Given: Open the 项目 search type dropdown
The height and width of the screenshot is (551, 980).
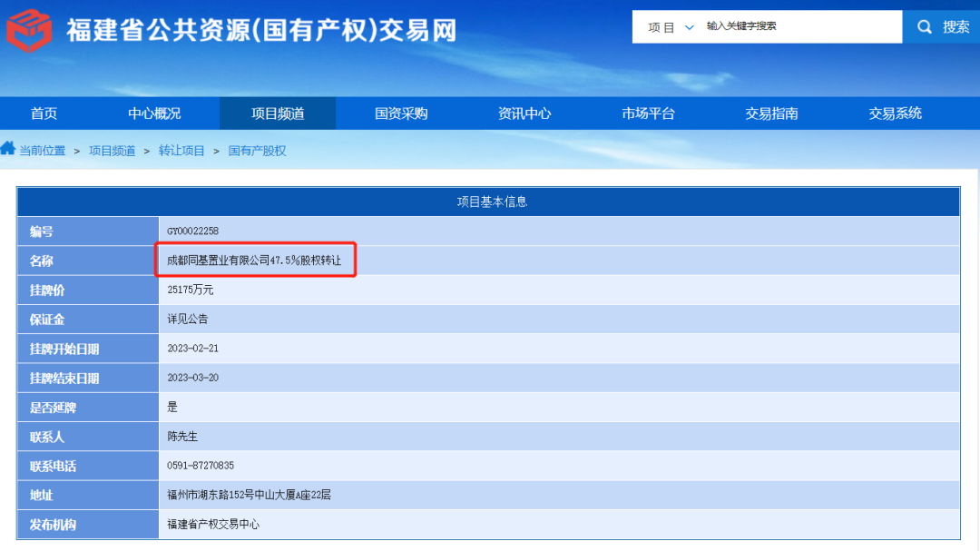Looking at the screenshot, I should pyautogui.click(x=671, y=27).
